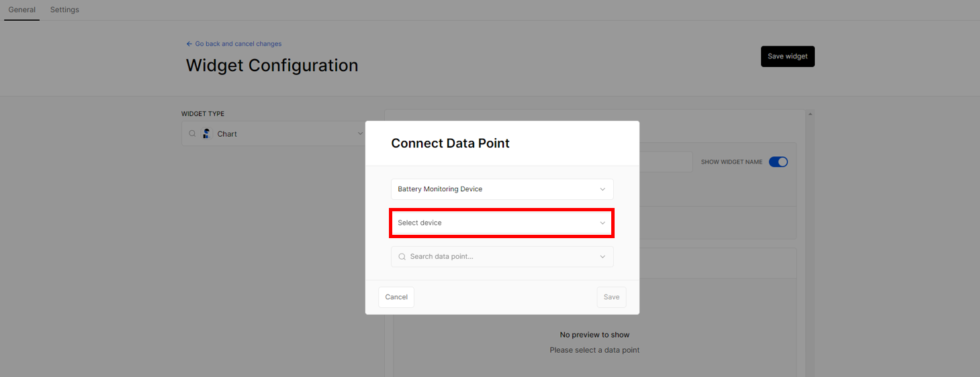This screenshot has width=980, height=377.
Task: Focus the Search data point input field
Action: [x=502, y=256]
